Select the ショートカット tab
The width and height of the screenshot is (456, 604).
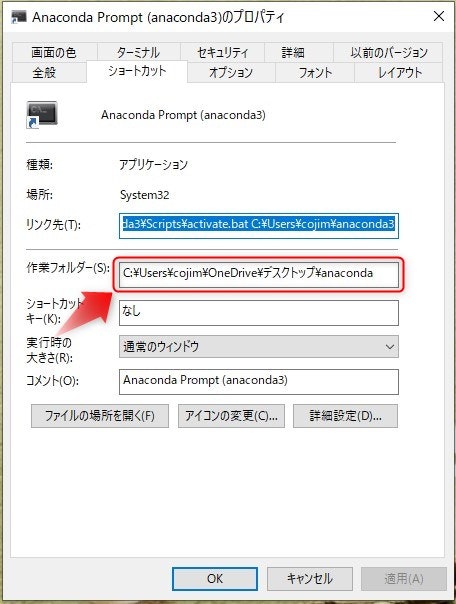tap(137, 72)
